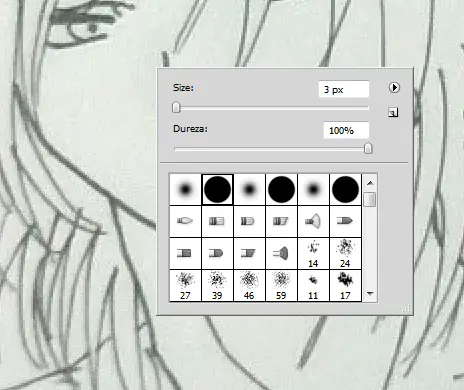Click the Dureza field showing 100%
Screen dimensions: 464x390
346,130
